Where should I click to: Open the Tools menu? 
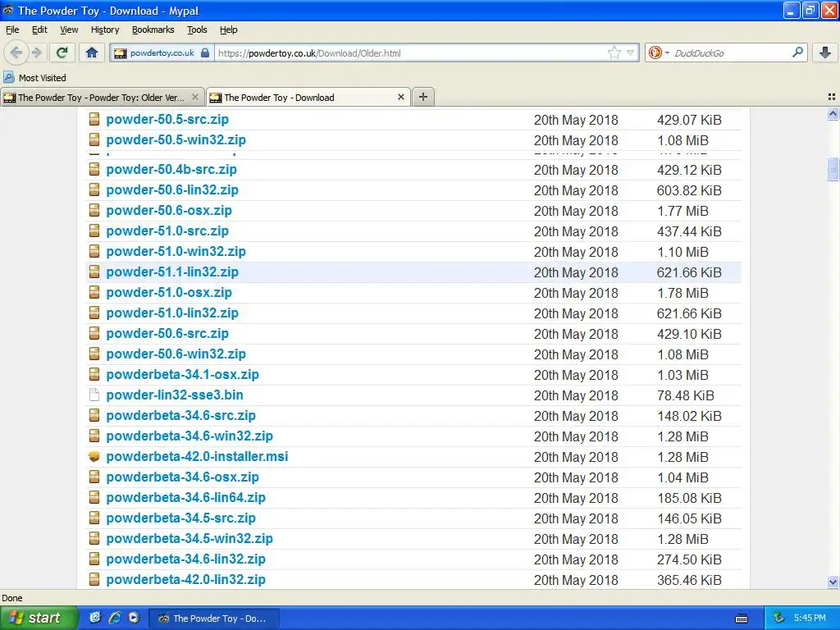click(197, 30)
